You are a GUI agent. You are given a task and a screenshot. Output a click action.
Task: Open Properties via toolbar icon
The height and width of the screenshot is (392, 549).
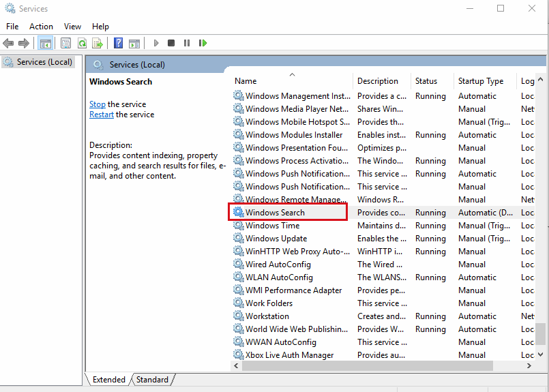(65, 43)
